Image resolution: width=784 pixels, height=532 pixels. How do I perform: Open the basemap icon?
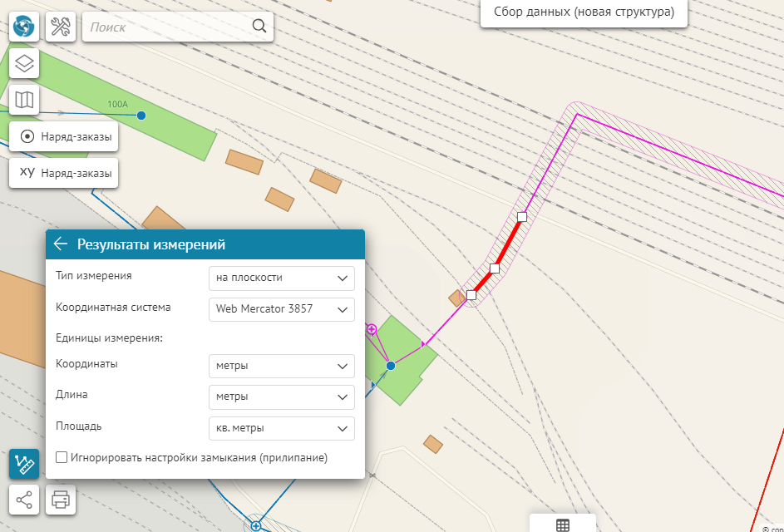24,100
